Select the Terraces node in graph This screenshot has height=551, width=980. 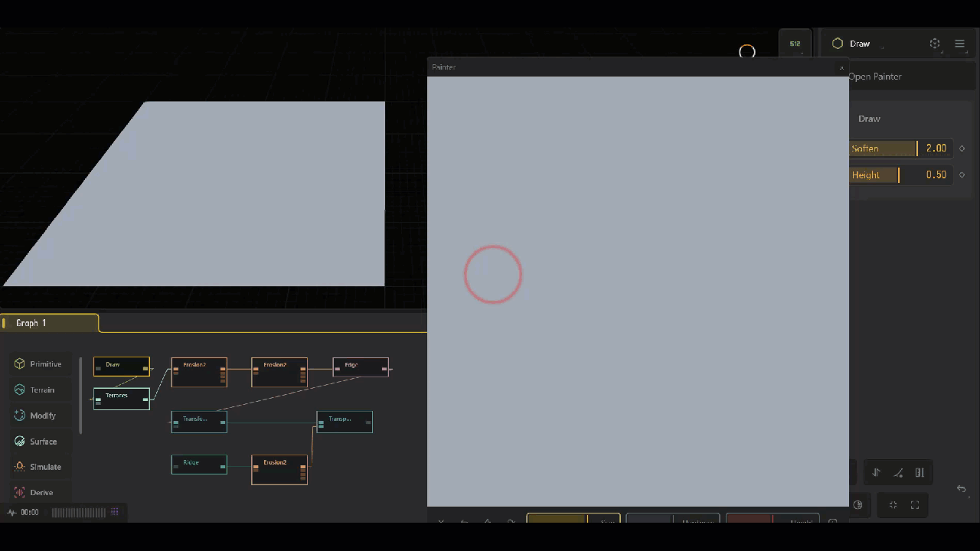tap(121, 399)
